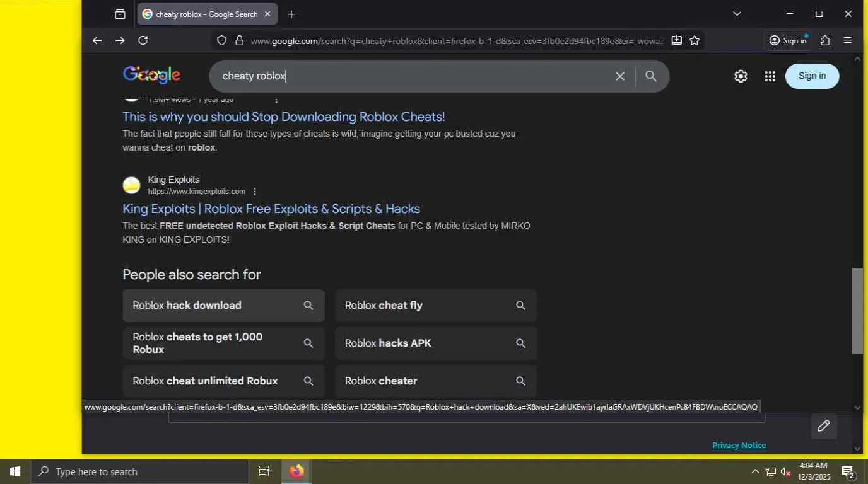
Task: Open tracking protection shield icon
Action: pyautogui.click(x=221, y=40)
